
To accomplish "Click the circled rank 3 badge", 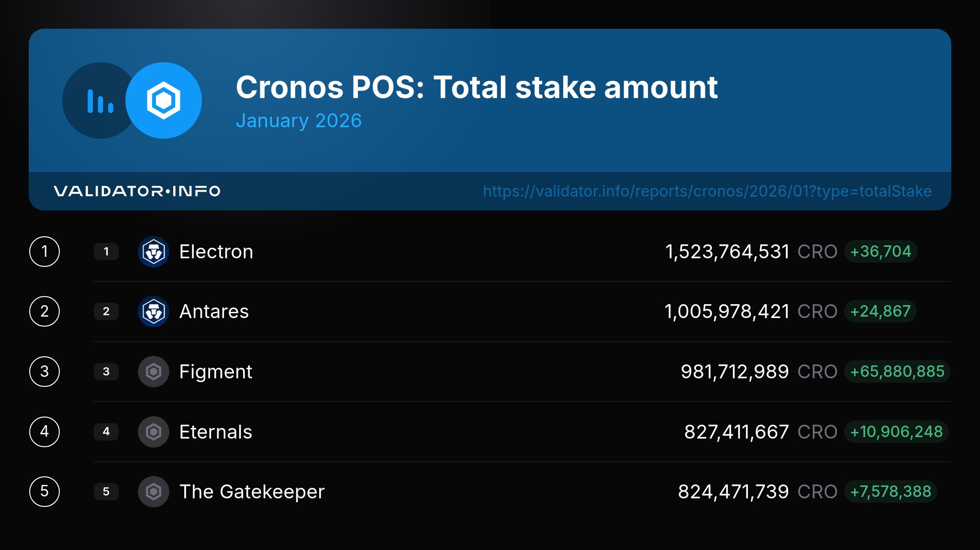I will tap(45, 372).
